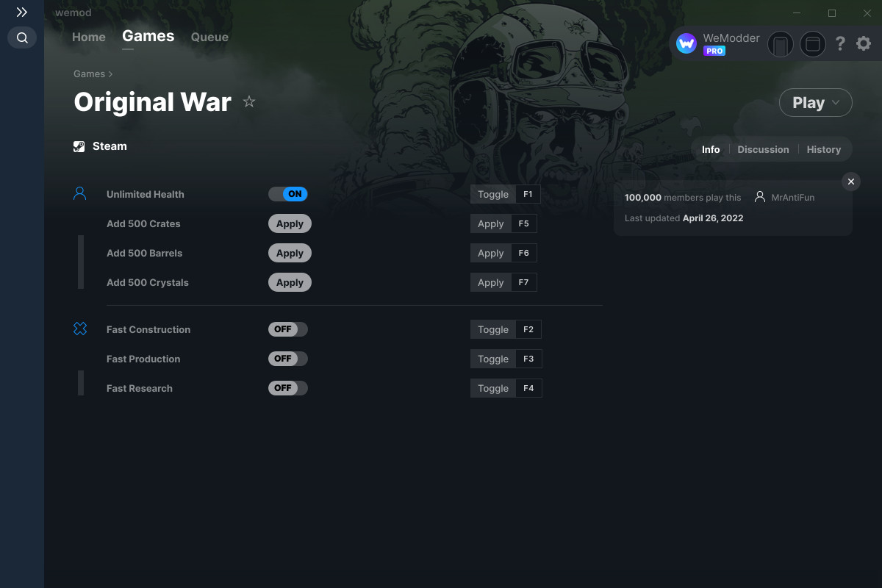The width and height of the screenshot is (882, 588).
Task: Go to the Queue tab
Action: (x=209, y=37)
